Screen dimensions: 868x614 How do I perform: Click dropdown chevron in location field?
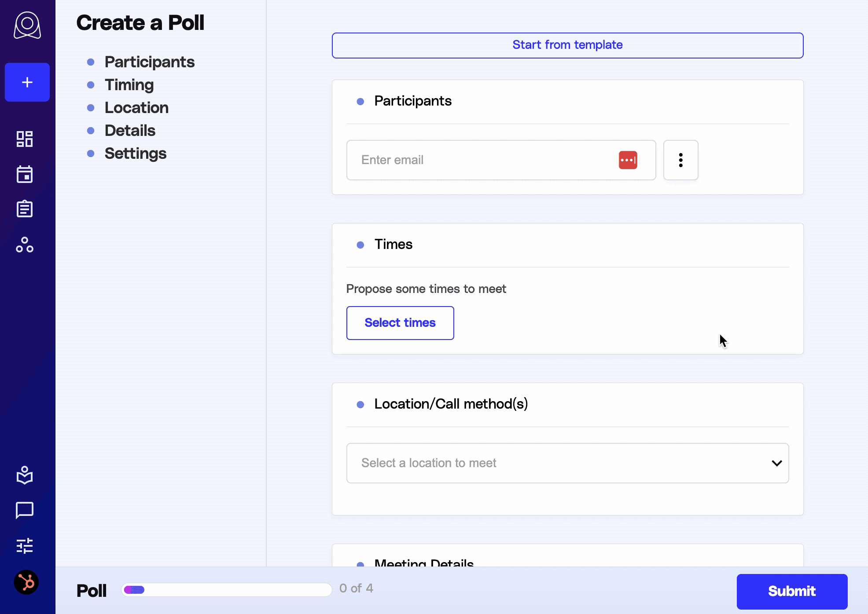[776, 463]
